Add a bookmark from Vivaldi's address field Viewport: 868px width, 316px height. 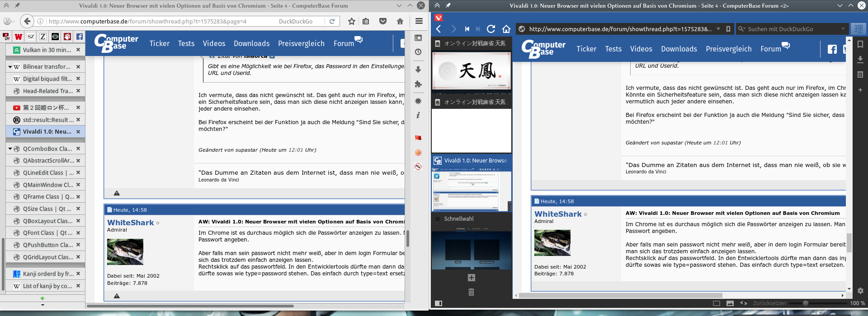(x=728, y=29)
